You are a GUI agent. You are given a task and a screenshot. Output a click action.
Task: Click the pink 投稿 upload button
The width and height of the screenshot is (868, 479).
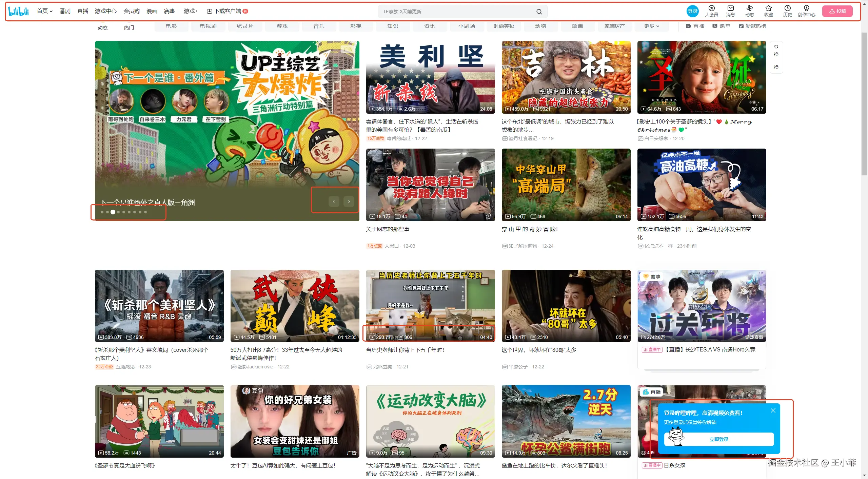tap(837, 11)
